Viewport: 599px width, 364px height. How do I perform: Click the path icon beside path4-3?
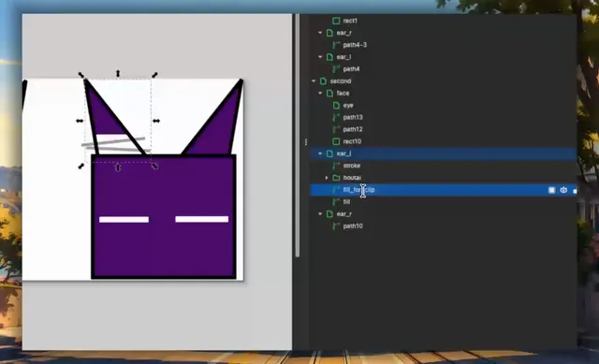click(336, 45)
